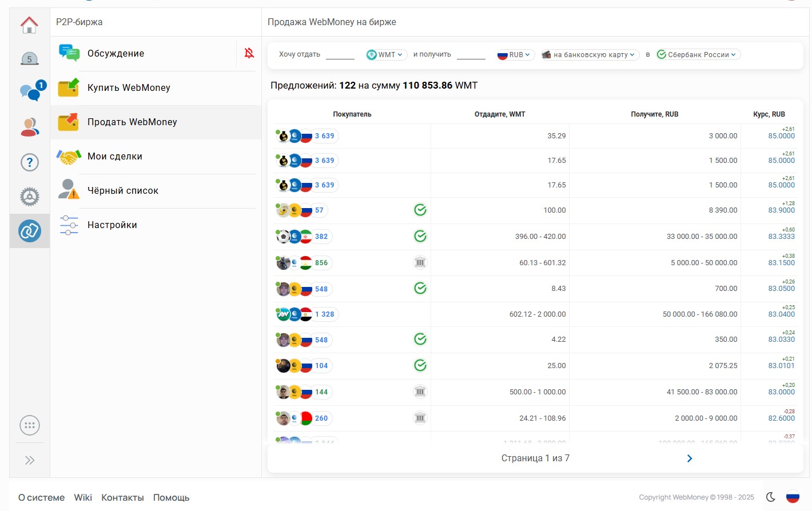This screenshot has width=812, height=511.
Task: Click the avatar of buyer 144
Action: [283, 392]
